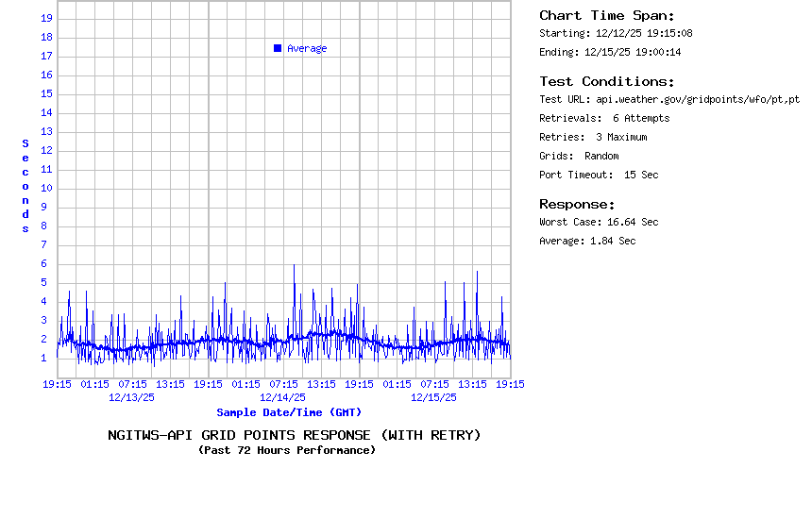Click the Sample Date/Time (GMT) axis title

289,412
